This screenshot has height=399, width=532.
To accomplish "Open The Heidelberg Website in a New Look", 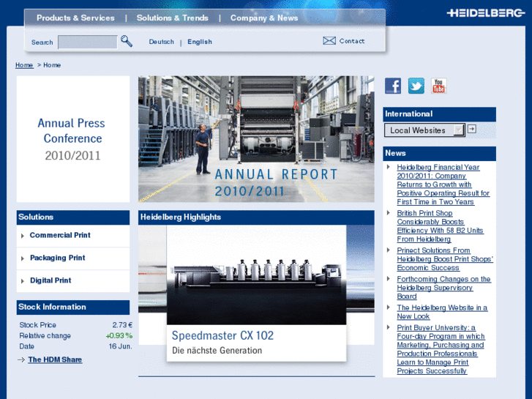I will pos(442,312).
